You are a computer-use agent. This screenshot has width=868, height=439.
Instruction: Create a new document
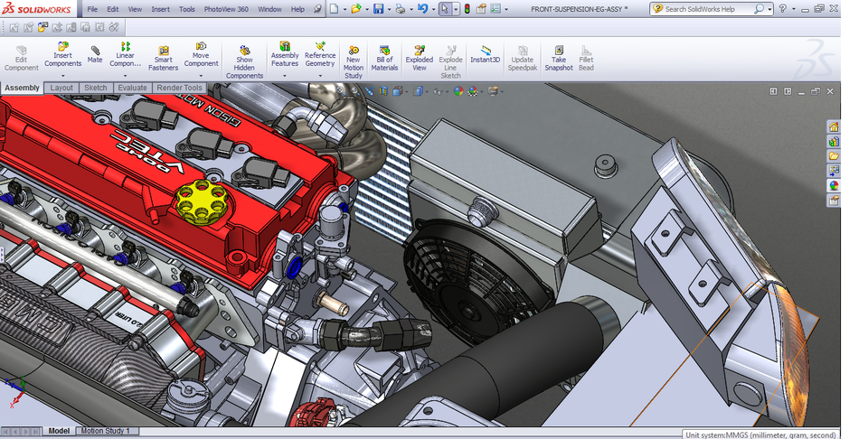click(334, 9)
